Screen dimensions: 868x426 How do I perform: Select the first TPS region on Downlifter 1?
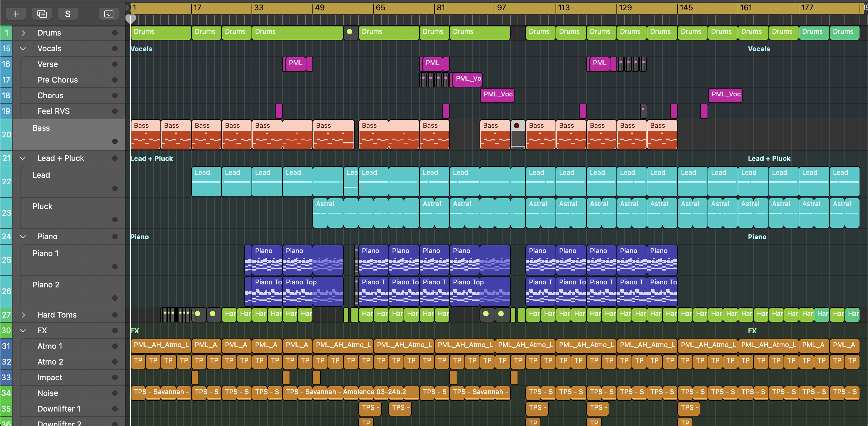click(x=370, y=409)
